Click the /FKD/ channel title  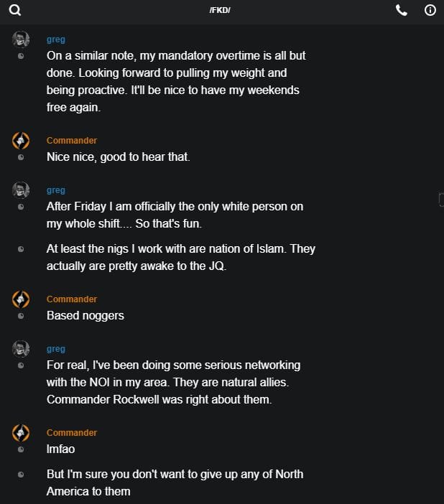pos(220,10)
